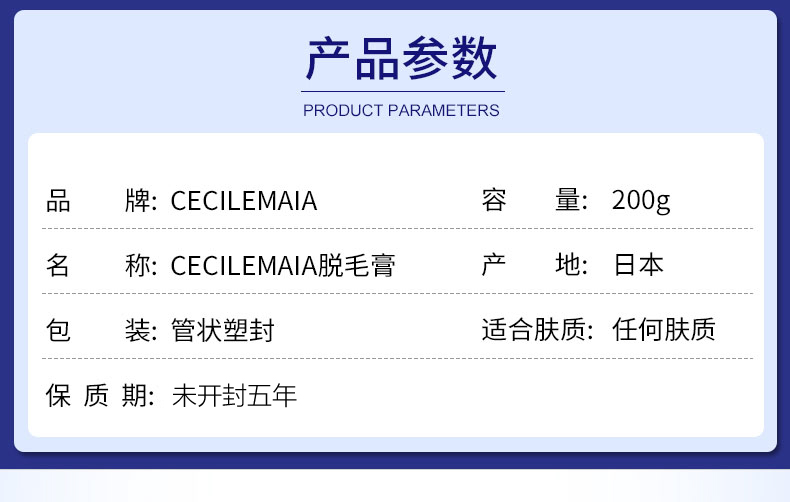Select shelf life value 未开封五年
The height and width of the screenshot is (502, 790).
(x=234, y=395)
